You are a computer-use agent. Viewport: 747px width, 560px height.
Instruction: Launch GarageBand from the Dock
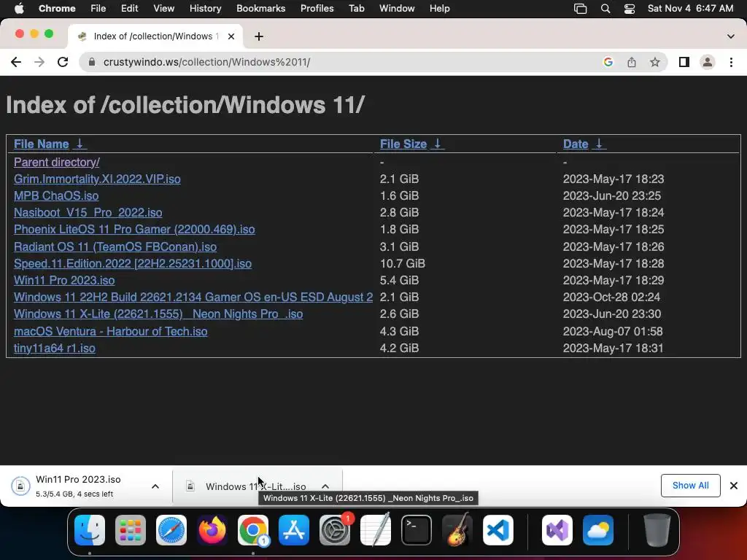[457, 530]
